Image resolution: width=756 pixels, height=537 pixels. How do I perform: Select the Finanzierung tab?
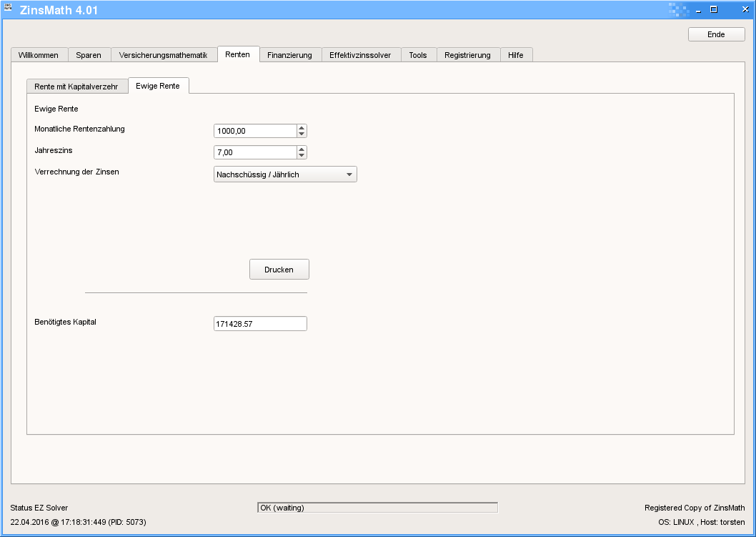[x=289, y=55]
